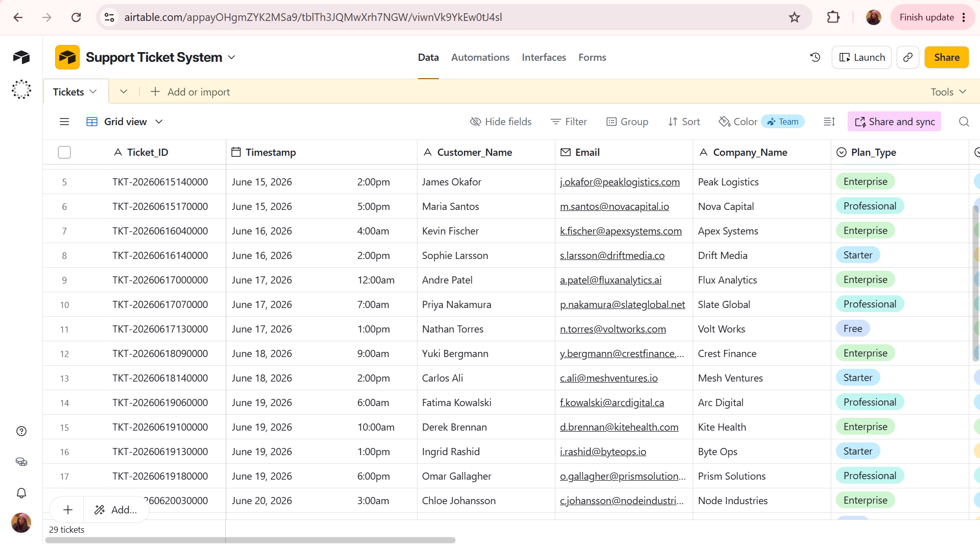Screen dimensions: 980x544
Task: Select the Priya Nakamura name cell
Action: pos(486,304)
